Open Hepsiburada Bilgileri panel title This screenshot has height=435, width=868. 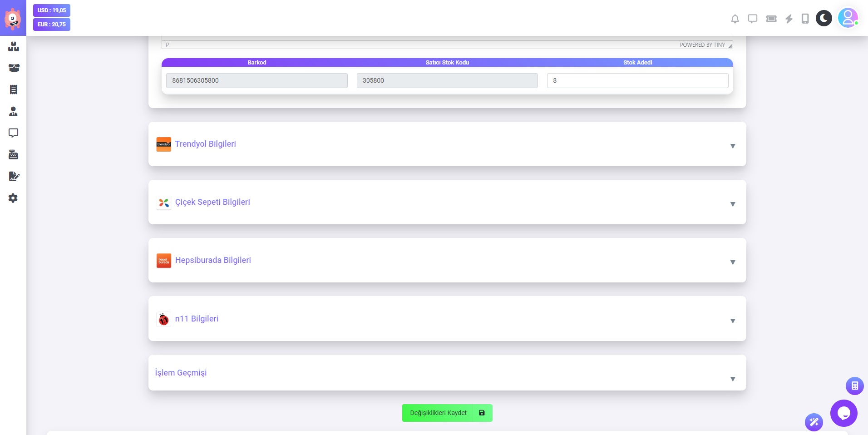point(213,260)
